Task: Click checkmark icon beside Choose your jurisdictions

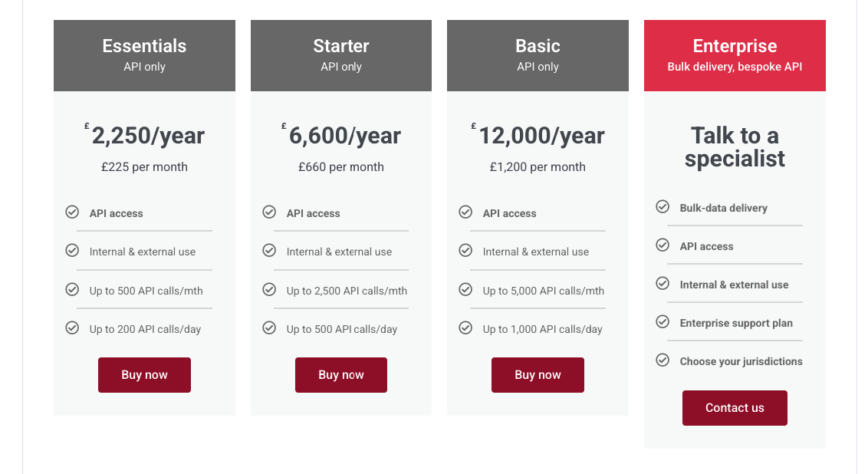Action: tap(663, 360)
